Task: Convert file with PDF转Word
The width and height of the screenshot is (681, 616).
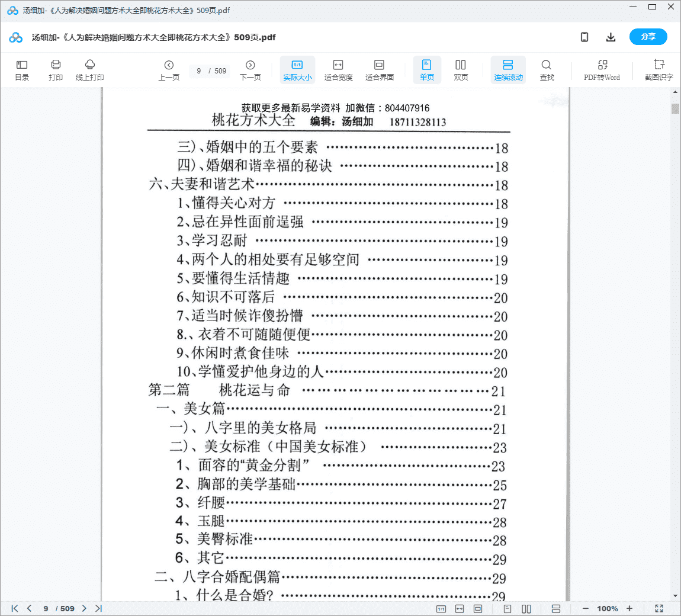Action: 602,70
